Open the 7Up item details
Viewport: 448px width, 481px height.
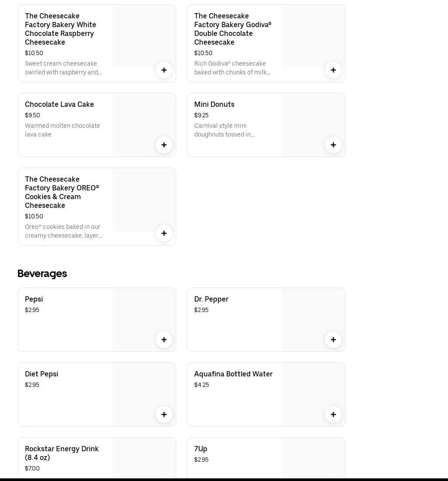coord(201,449)
